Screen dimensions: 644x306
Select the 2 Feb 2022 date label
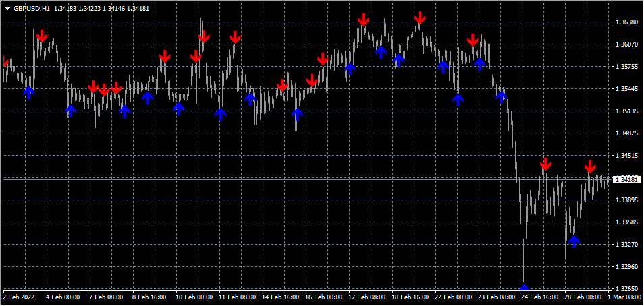click(20, 297)
